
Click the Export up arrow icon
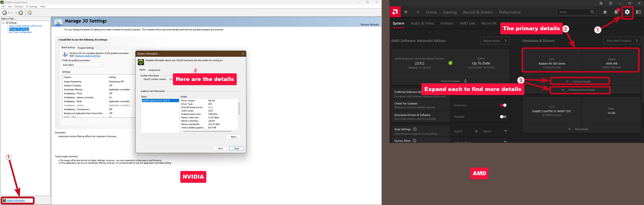(x=505, y=131)
